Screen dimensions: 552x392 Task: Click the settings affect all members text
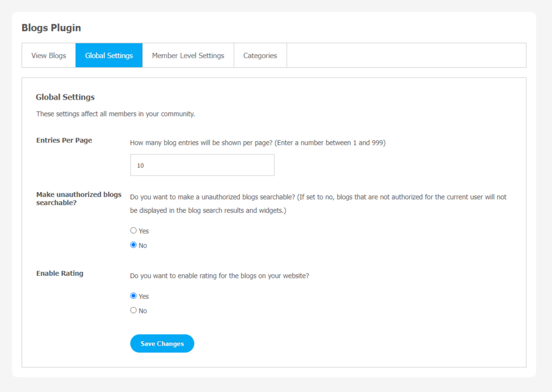coord(115,114)
